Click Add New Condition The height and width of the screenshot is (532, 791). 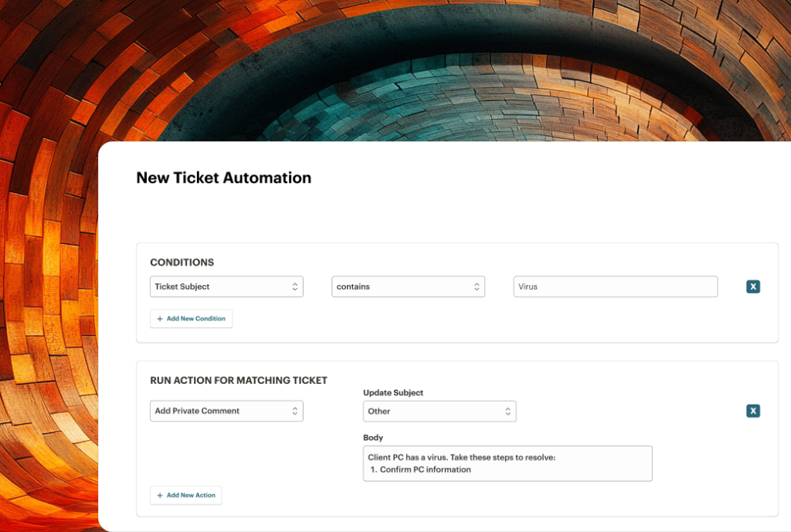191,318
